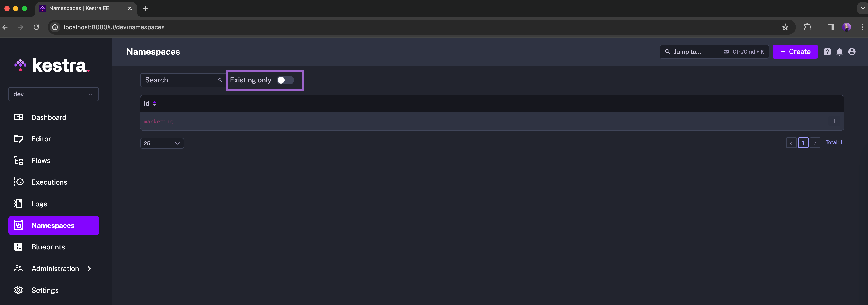This screenshot has height=305, width=868.
Task: Select the Editor icon in the sidebar
Action: tap(19, 139)
